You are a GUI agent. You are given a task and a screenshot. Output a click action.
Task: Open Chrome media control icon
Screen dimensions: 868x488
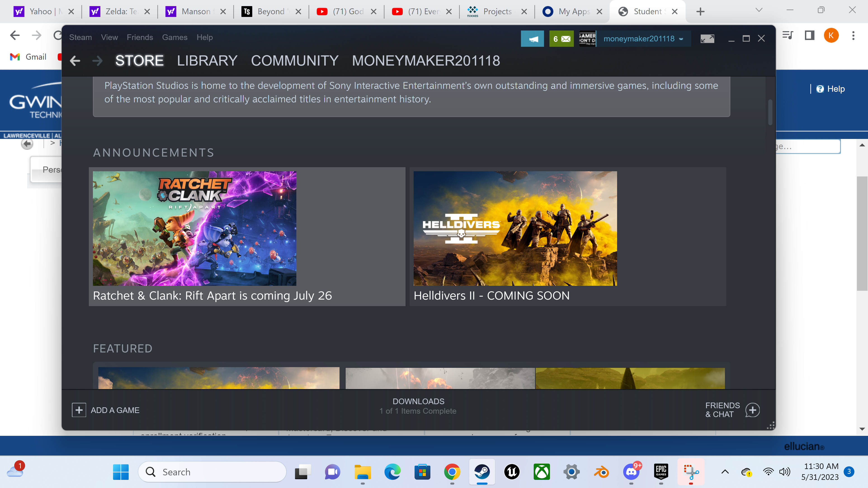[x=788, y=35]
